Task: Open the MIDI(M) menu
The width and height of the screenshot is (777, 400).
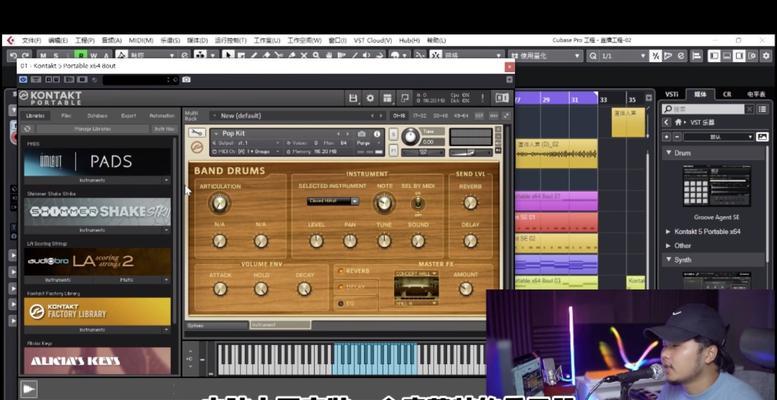Action: (x=141, y=40)
